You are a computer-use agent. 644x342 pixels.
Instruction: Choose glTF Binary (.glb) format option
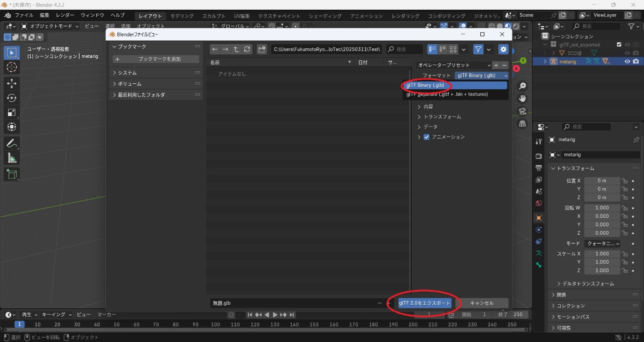[454, 86]
